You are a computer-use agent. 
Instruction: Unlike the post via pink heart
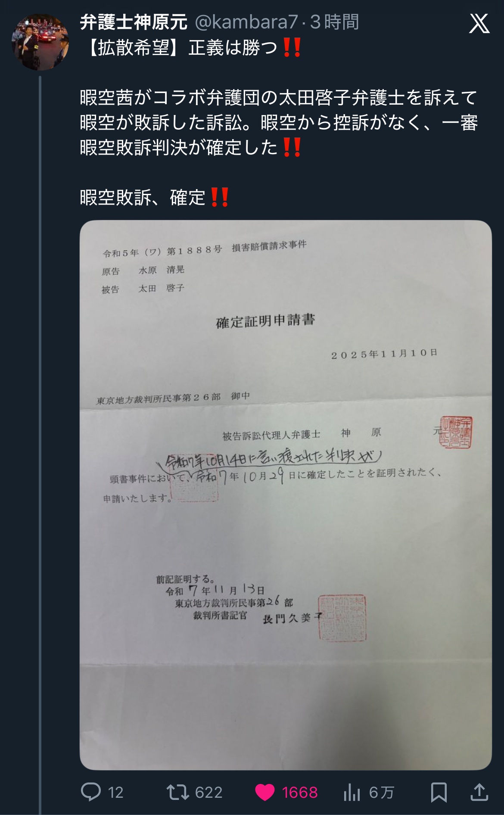264,792
